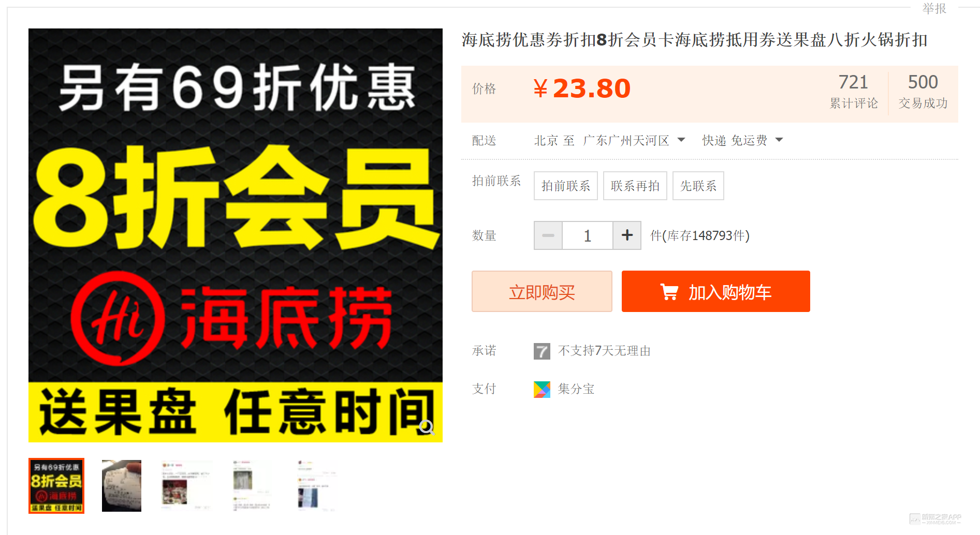
Task: Expand the 广东广州天河区 destination dropdown
Action: click(634, 140)
